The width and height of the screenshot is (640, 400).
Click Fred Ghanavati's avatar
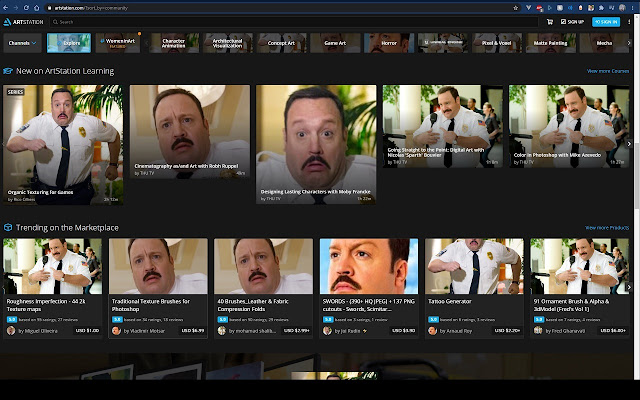(538, 330)
